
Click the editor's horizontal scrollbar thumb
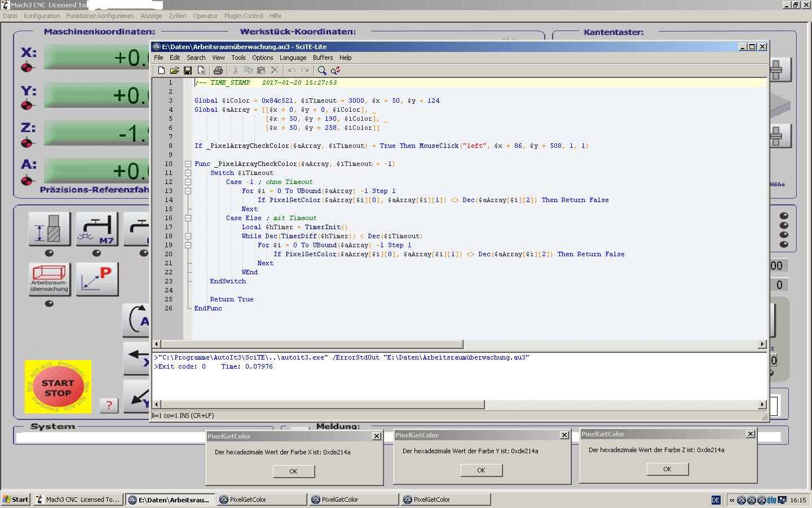click(x=312, y=344)
